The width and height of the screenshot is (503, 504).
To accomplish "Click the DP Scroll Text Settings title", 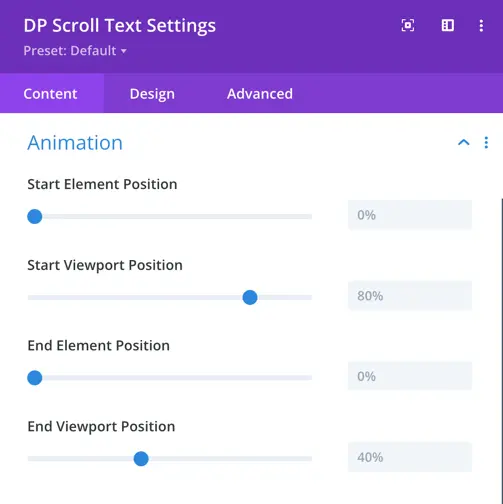I will pos(120,26).
